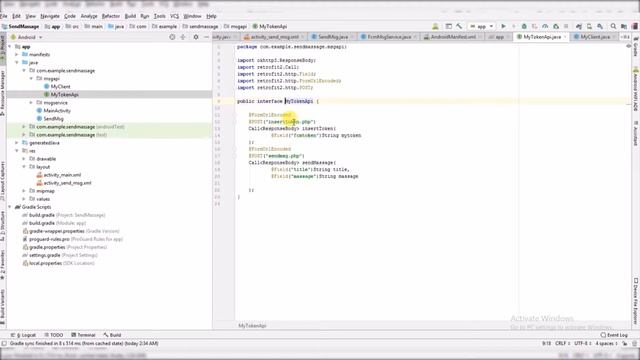Open the Gradle tool window on the right edge

636,47
